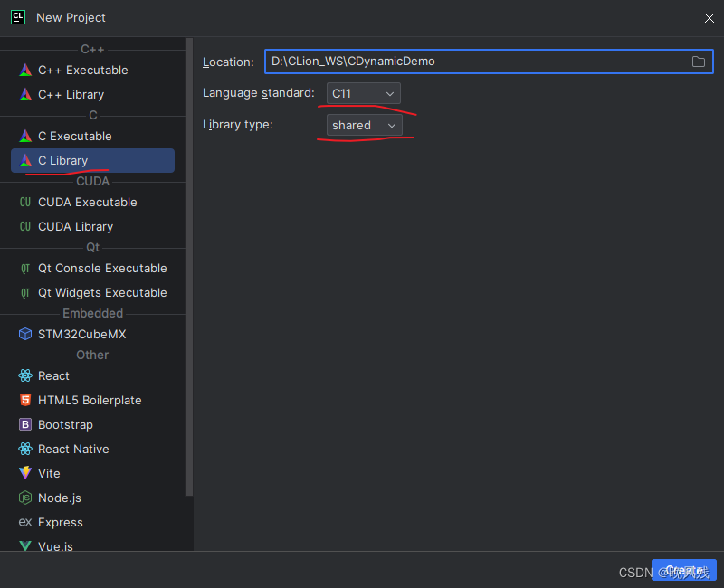This screenshot has height=588, width=724.
Task: Click the project types list scrollbar
Action: [189, 268]
